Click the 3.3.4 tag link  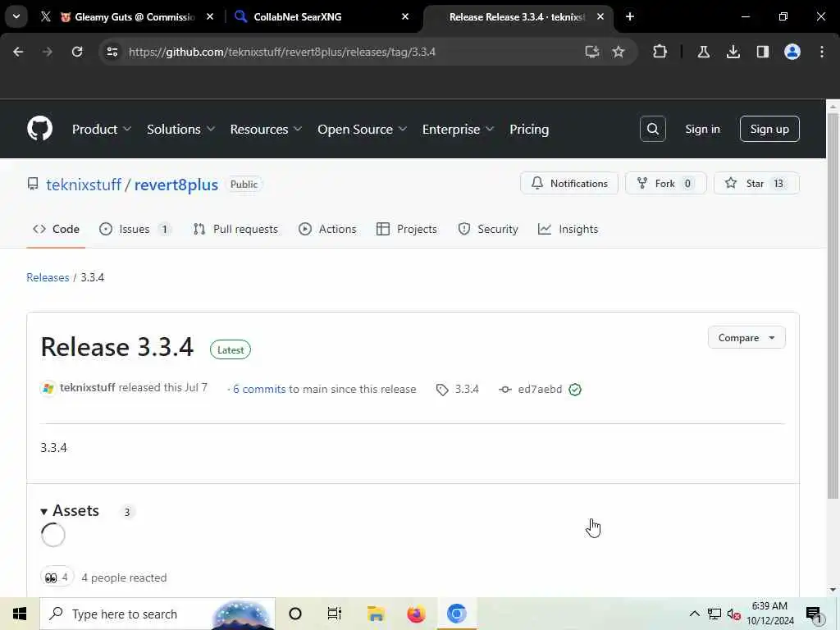tap(467, 390)
